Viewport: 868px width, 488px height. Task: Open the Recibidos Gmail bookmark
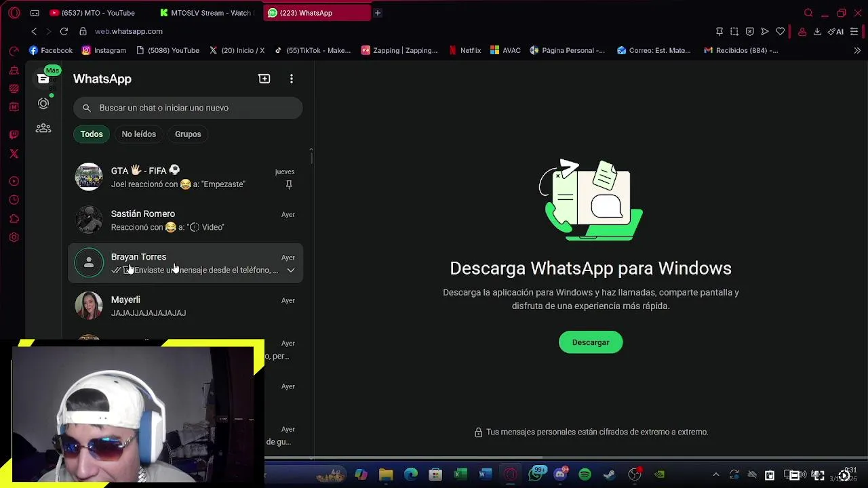point(741,50)
